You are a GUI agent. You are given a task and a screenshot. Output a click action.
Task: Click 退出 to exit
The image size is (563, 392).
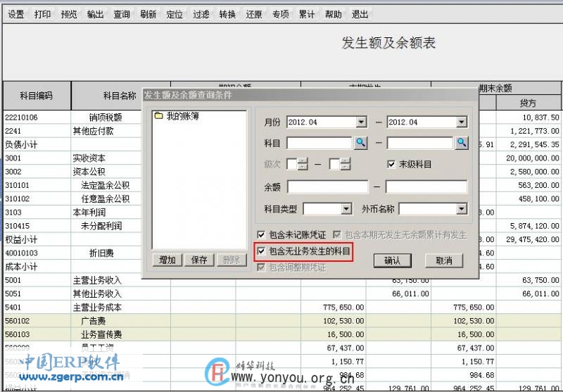pos(360,14)
